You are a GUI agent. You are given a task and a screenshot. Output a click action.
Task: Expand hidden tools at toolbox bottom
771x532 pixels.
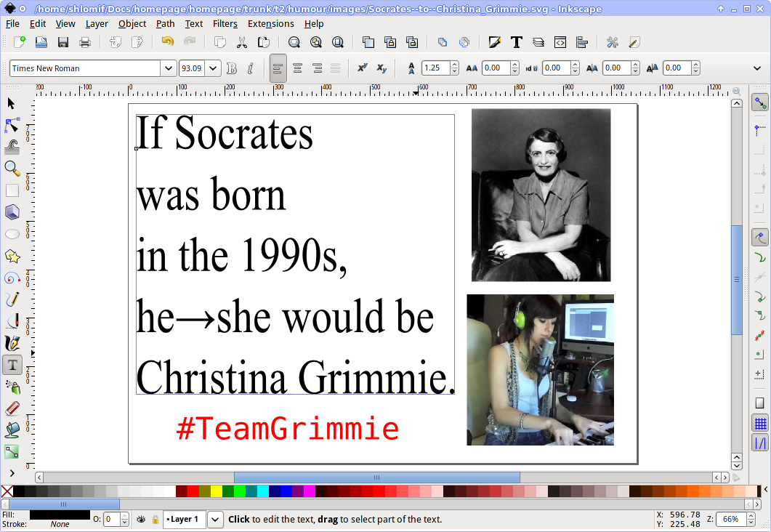click(12, 473)
